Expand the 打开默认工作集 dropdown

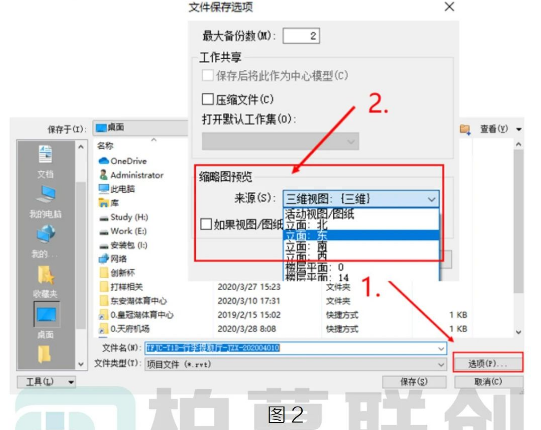[281, 141]
